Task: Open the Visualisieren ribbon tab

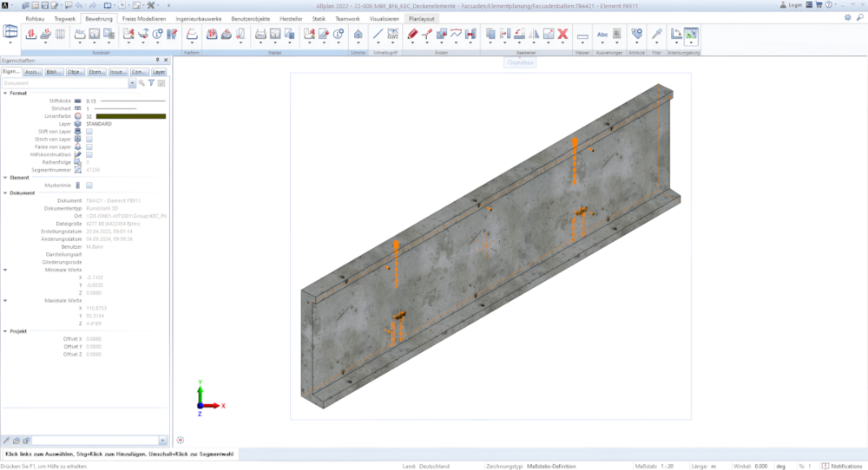Action: (x=384, y=17)
